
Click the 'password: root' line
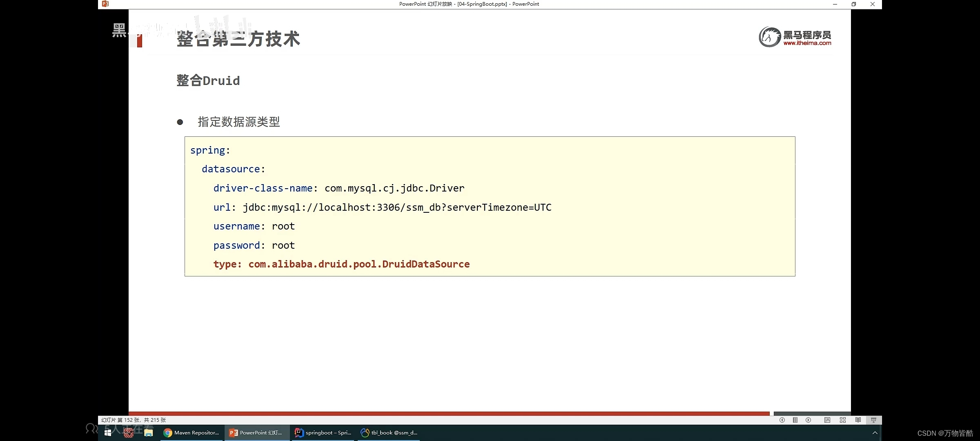(x=254, y=245)
